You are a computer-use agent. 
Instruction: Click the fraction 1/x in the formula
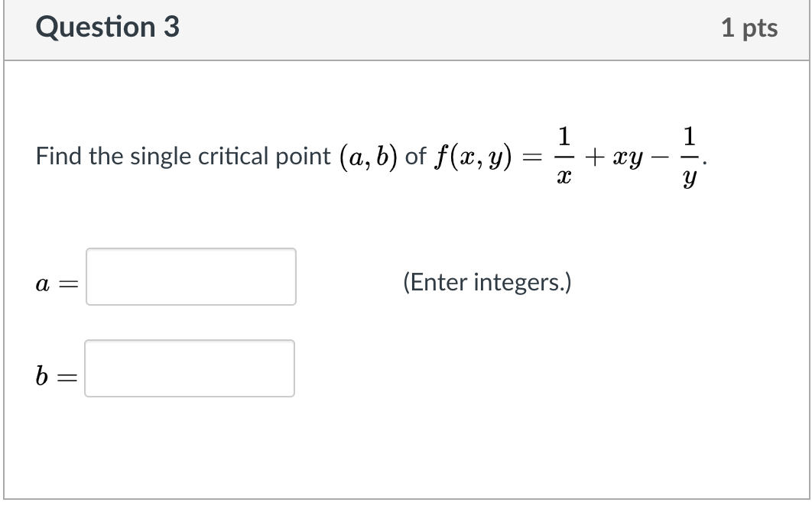pyautogui.click(x=566, y=156)
